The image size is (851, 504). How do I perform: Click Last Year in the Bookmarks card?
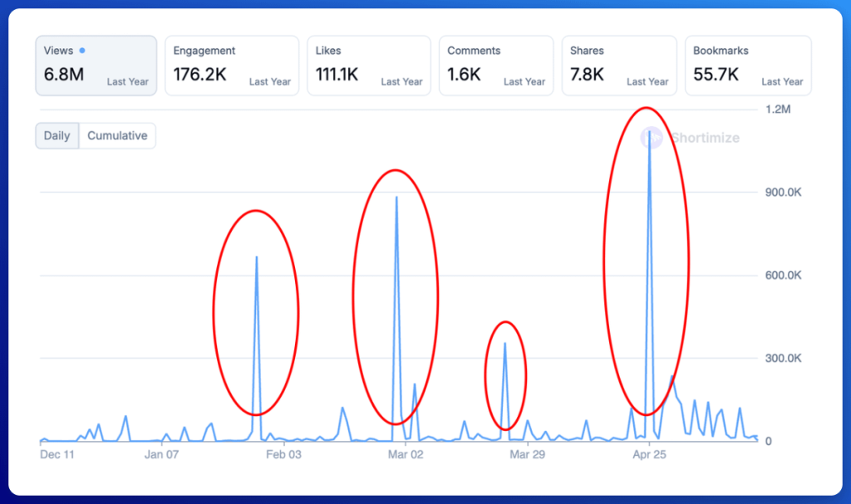coord(782,81)
